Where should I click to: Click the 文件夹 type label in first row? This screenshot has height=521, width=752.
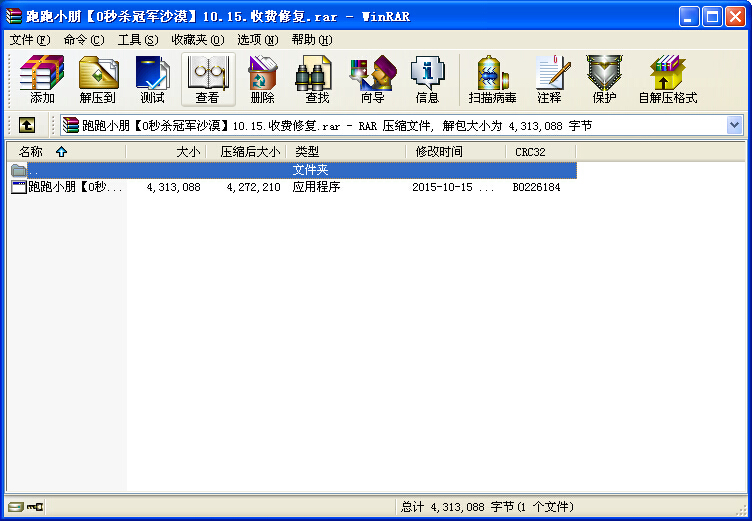click(x=310, y=170)
